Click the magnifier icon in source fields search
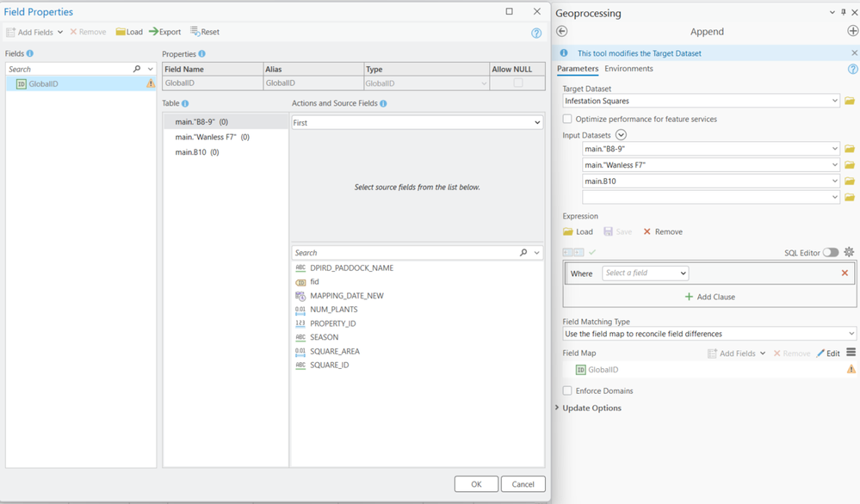The width and height of the screenshot is (860, 504). point(523,253)
